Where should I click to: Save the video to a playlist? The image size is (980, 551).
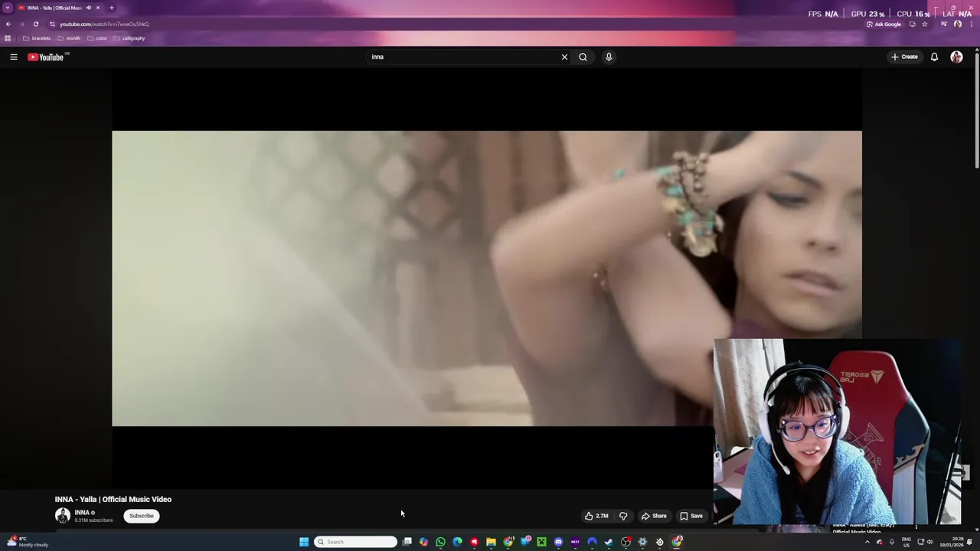(691, 516)
